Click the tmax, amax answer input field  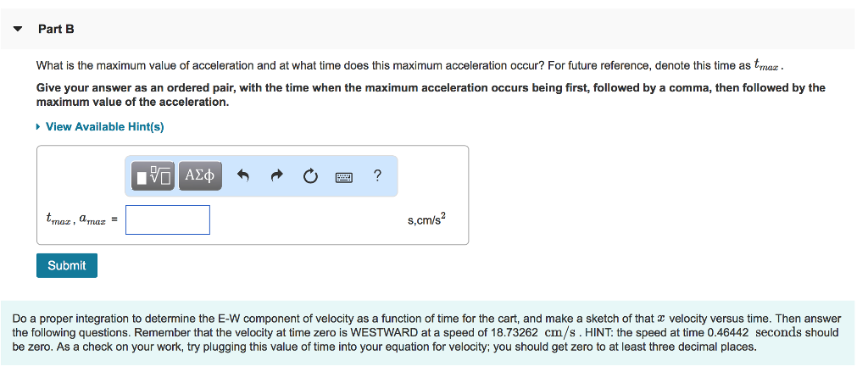click(168, 219)
